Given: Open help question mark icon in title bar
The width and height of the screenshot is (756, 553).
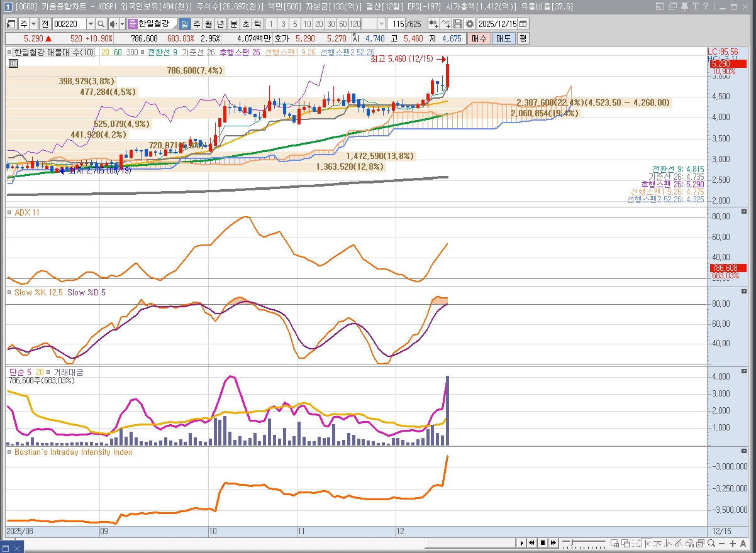Looking at the screenshot, I should pos(705,6).
